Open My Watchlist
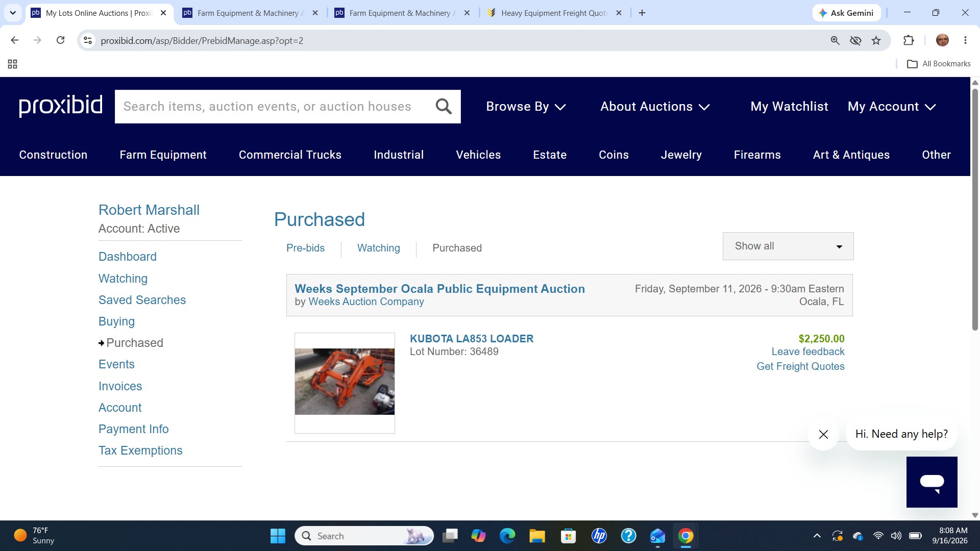The height and width of the screenshot is (551, 980). (789, 107)
